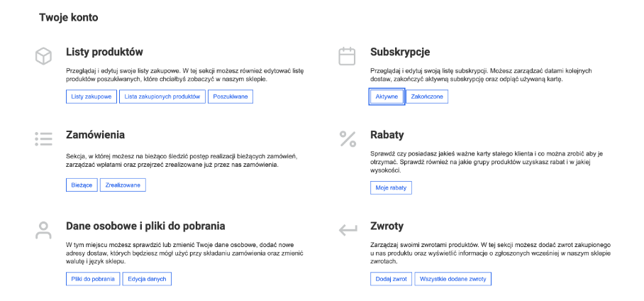Click the list icon beside Zamówienia

tap(43, 139)
